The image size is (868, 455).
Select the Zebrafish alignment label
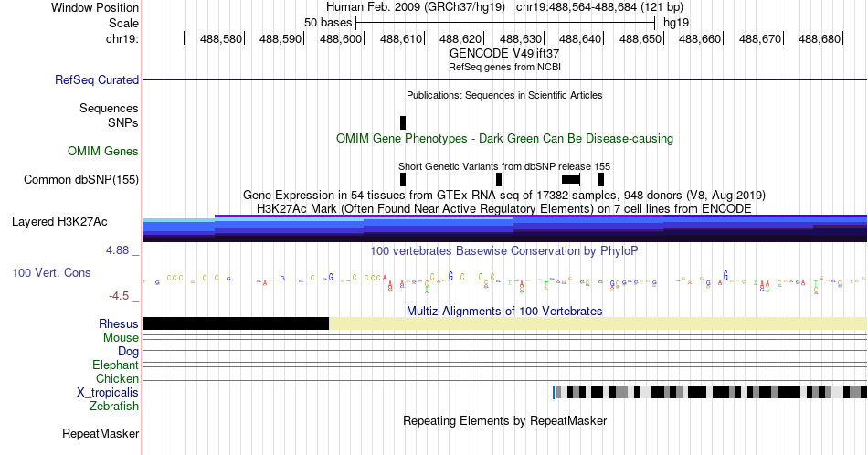click(114, 406)
